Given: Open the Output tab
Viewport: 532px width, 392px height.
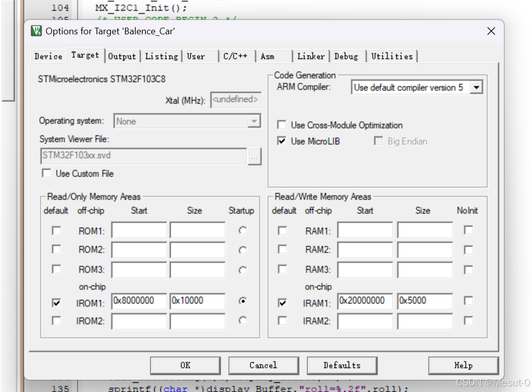Looking at the screenshot, I should [x=122, y=56].
